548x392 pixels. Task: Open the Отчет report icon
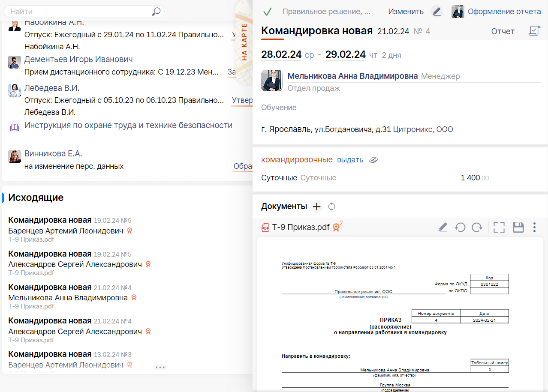click(x=534, y=31)
